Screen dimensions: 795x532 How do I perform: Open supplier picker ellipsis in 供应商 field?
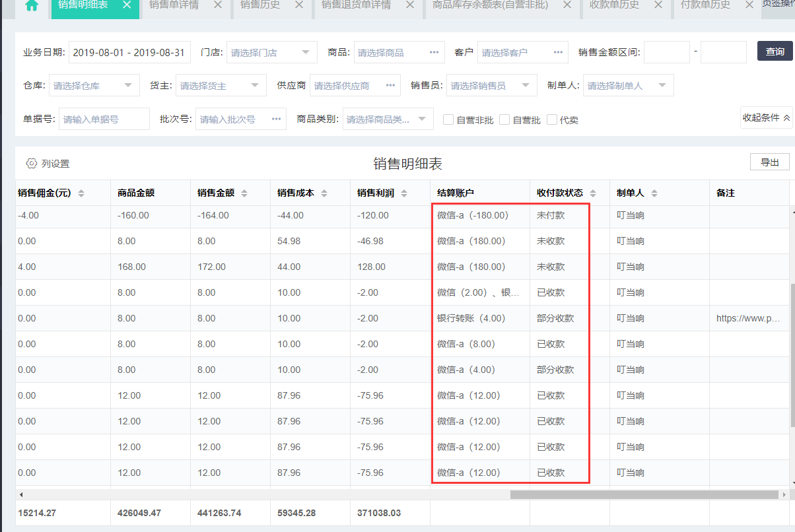(x=390, y=85)
